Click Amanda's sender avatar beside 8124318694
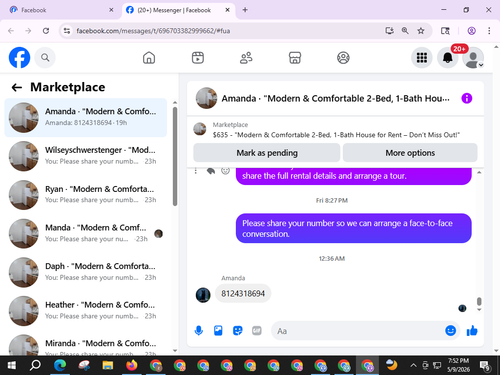Image resolution: width=500 pixels, height=375 pixels. (x=203, y=295)
